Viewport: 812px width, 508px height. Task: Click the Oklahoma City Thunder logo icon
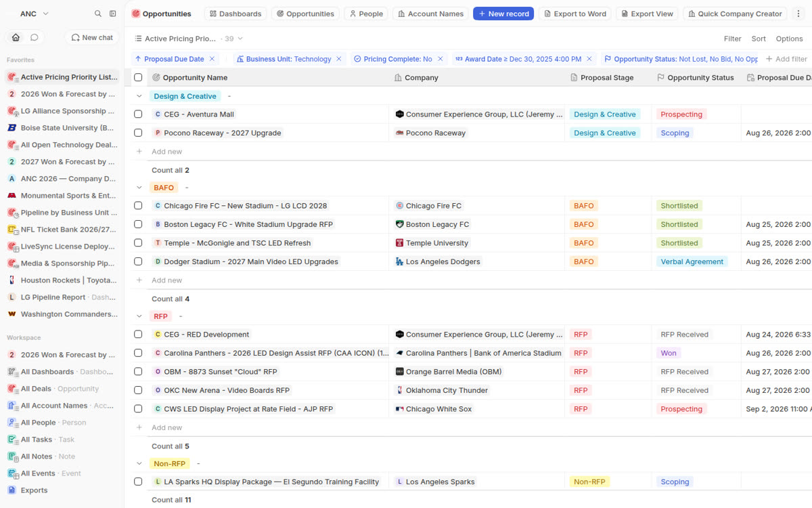[399, 390]
